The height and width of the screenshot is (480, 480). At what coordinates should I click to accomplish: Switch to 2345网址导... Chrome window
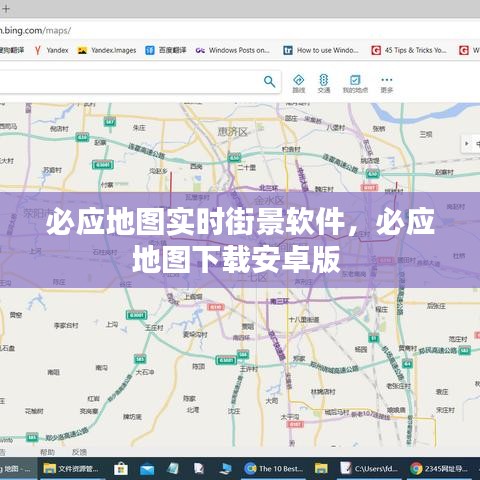pos(439,469)
